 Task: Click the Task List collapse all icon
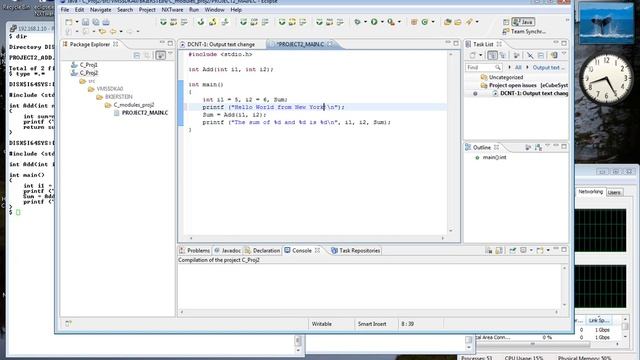click(541, 55)
